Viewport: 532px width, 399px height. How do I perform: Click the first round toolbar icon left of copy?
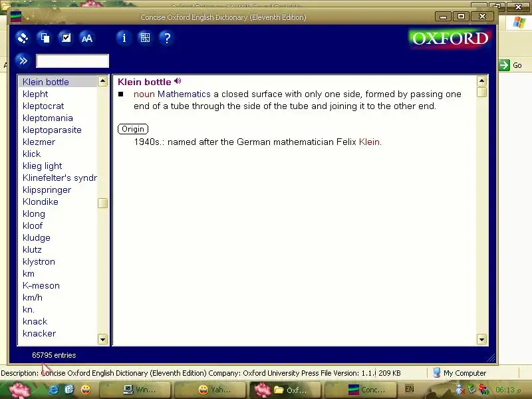(x=23, y=38)
